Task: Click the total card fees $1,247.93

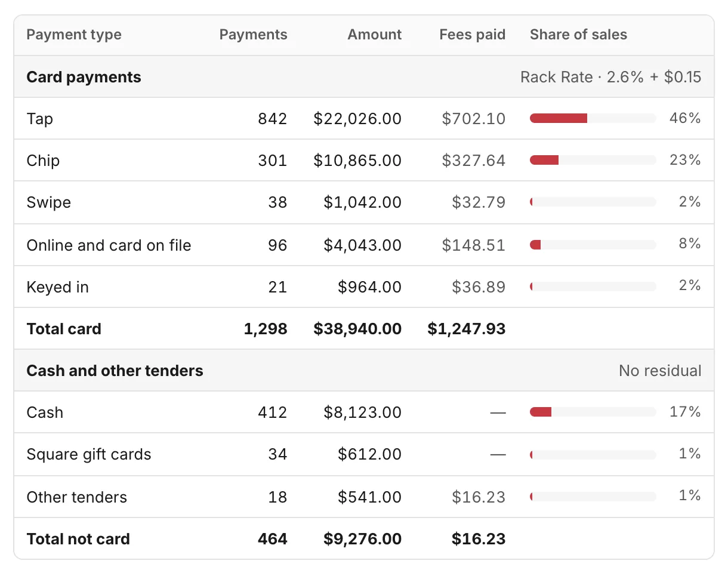Action: pos(467,329)
